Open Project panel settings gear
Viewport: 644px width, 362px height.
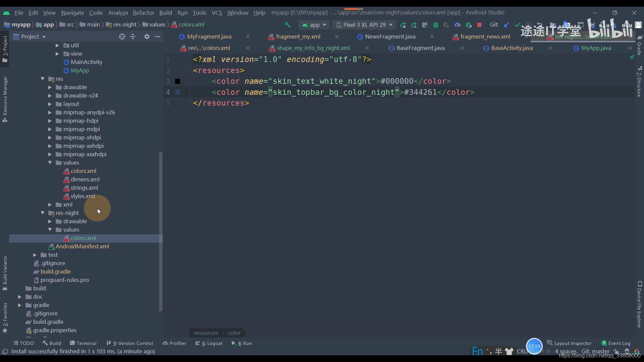pos(147,37)
